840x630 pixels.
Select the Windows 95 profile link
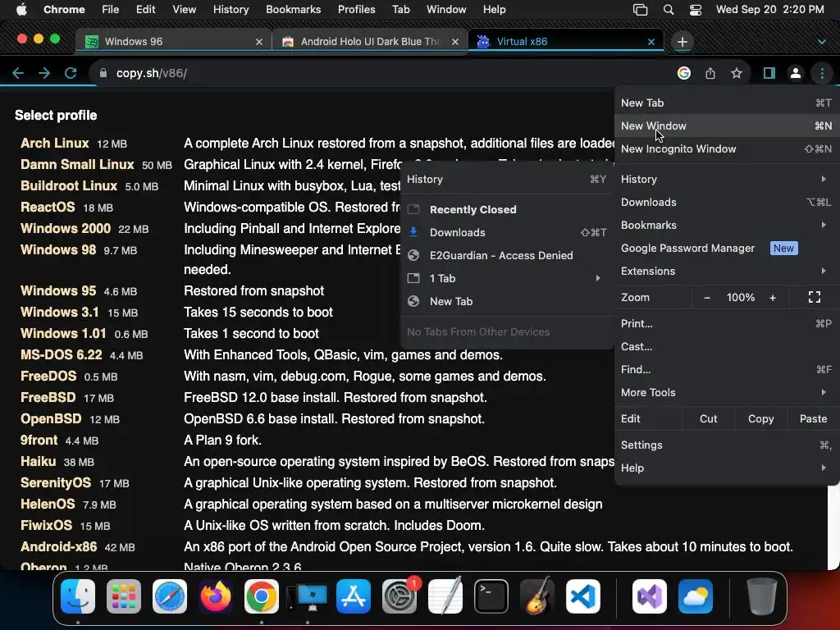tap(58, 291)
